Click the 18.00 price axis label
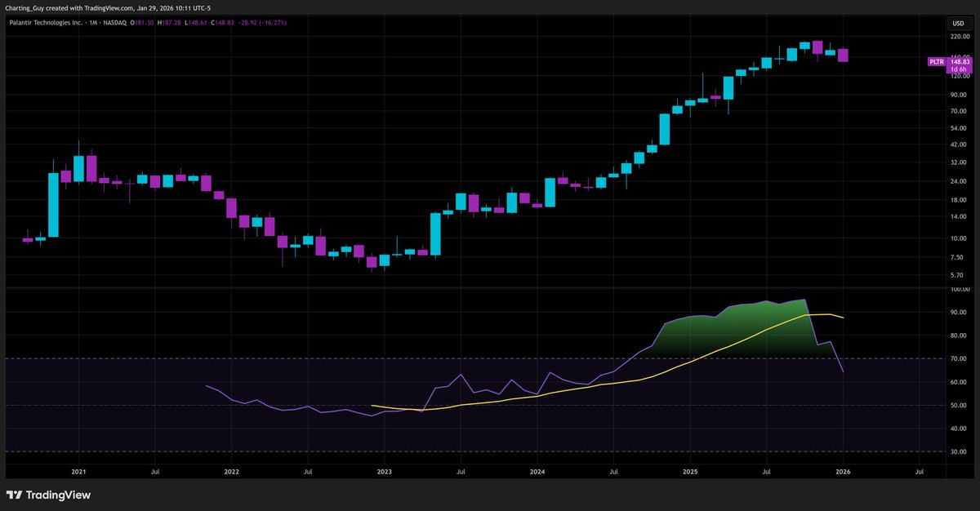The width and height of the screenshot is (980, 511). pyautogui.click(x=958, y=201)
